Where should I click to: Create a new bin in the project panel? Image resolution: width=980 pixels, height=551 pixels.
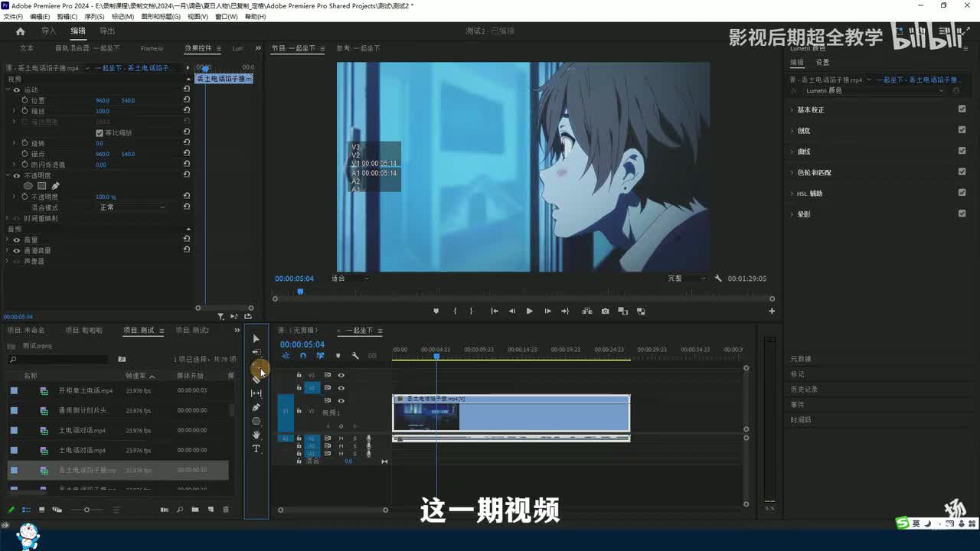pos(195,510)
